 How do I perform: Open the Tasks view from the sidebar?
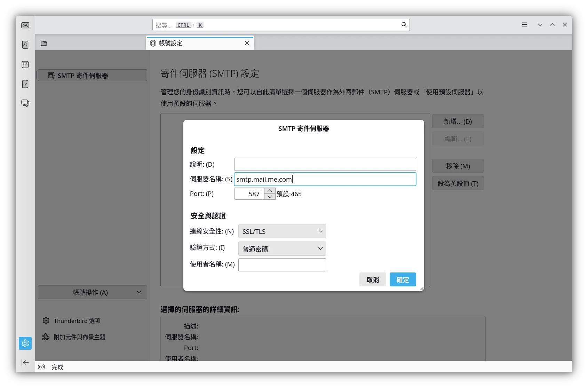[x=25, y=84]
